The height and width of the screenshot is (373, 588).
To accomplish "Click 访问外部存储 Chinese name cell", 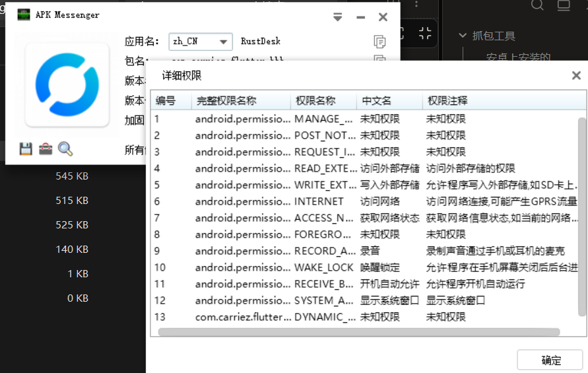I will pos(389,168).
